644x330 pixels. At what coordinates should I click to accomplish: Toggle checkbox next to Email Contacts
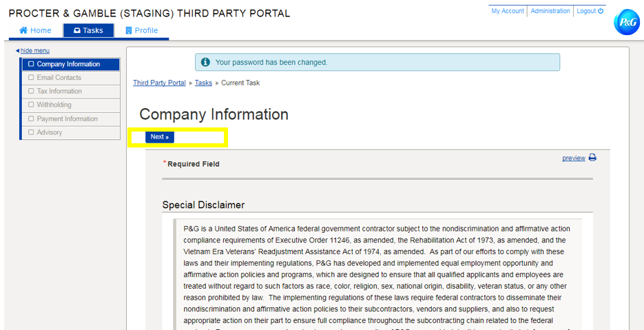pyautogui.click(x=31, y=78)
